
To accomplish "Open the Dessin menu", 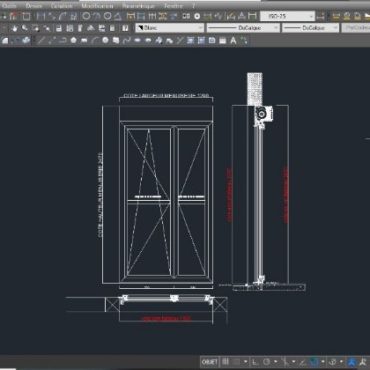I will tap(34, 6).
